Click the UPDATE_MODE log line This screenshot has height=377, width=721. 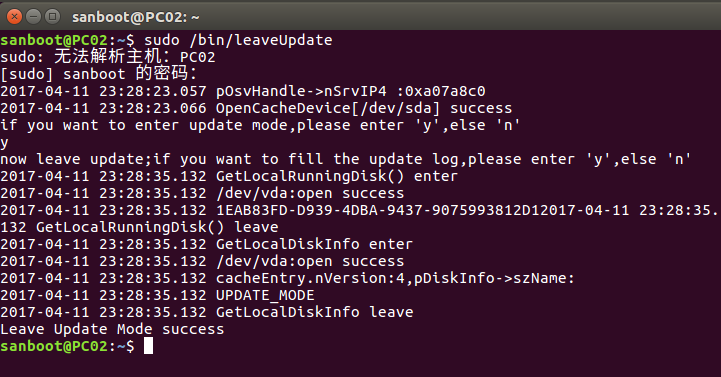157,295
